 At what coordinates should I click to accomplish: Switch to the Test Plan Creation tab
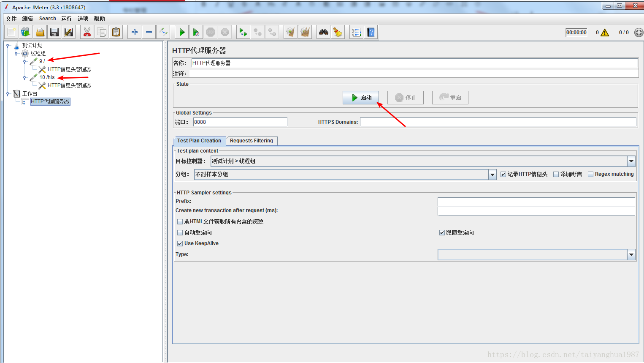pos(199,141)
